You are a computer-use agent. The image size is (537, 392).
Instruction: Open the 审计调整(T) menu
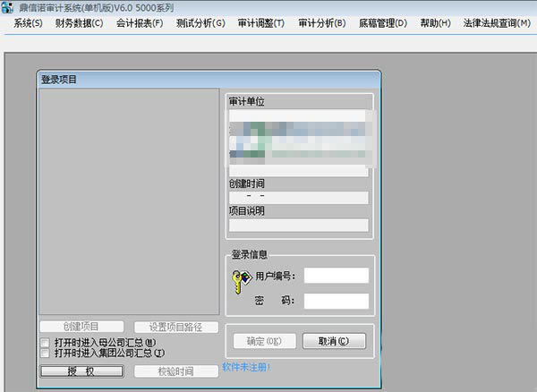tap(261, 22)
